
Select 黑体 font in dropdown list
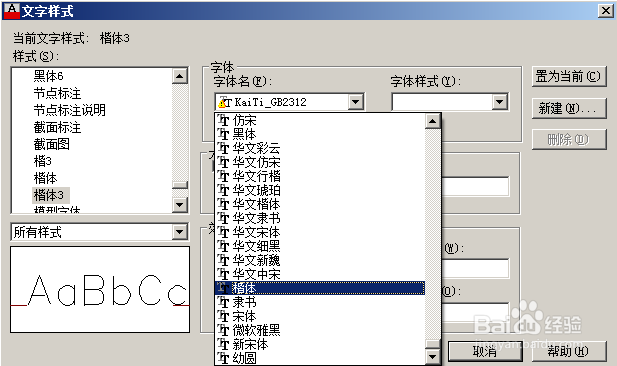pyautogui.click(x=320, y=135)
